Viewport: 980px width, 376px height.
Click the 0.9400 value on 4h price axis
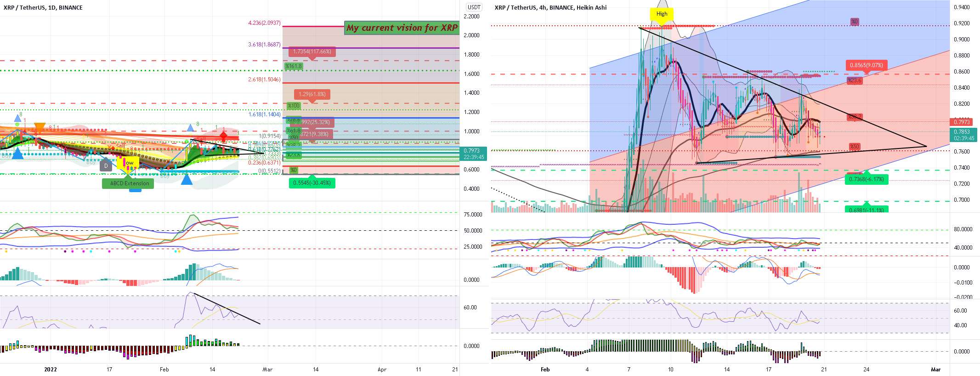click(962, 7)
